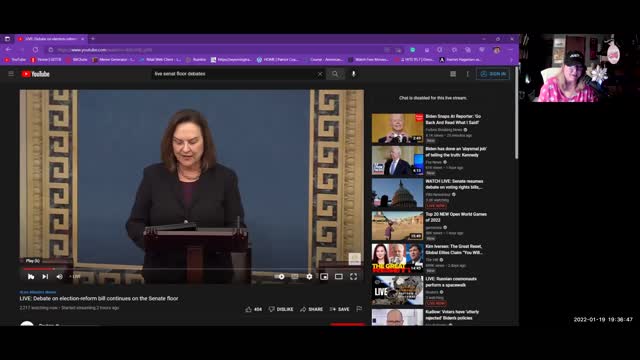This screenshot has width=640, height=360.
Task: Open the YouTube apps grid
Action: pyautogui.click(x=453, y=74)
